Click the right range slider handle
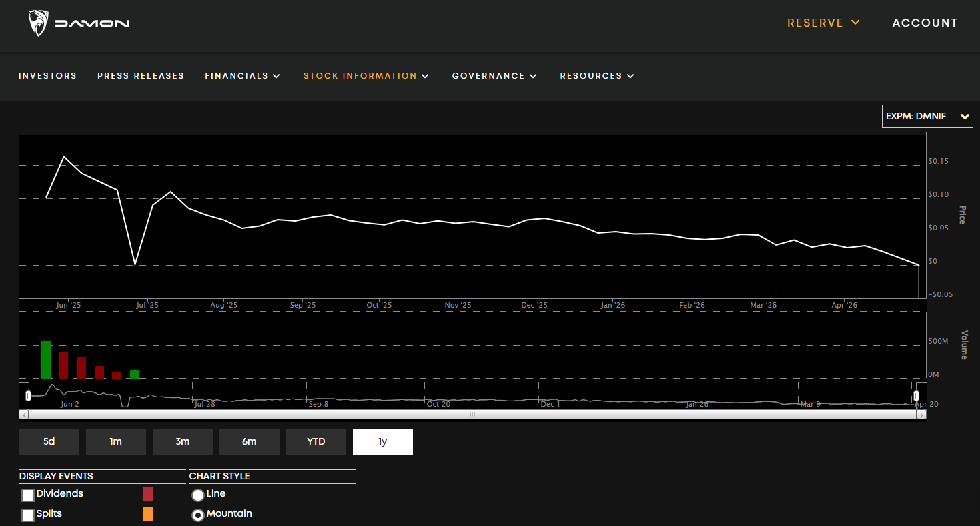This screenshot has width=980, height=526. tap(916, 396)
